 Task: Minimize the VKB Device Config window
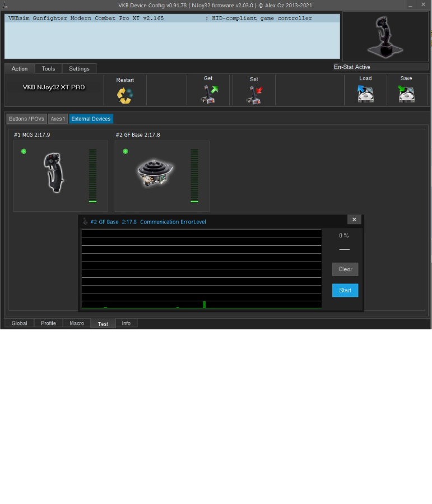pyautogui.click(x=411, y=5)
